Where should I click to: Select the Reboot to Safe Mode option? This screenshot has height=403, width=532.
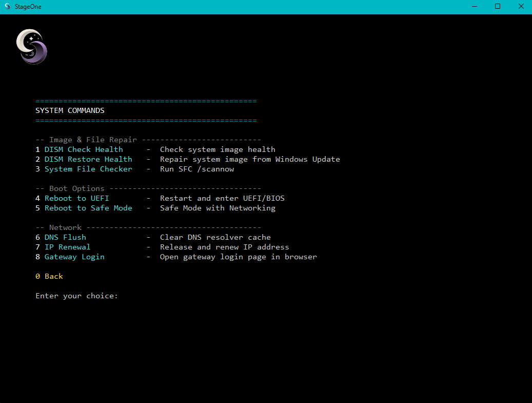click(88, 208)
